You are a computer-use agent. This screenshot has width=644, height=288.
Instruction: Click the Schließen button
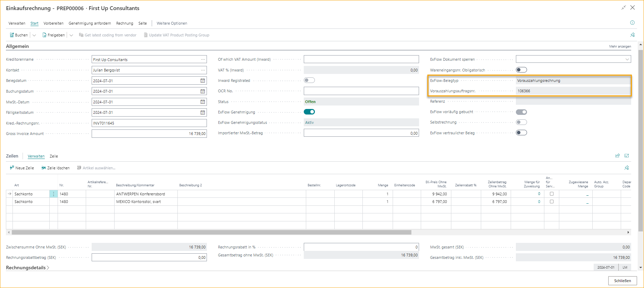point(622,281)
